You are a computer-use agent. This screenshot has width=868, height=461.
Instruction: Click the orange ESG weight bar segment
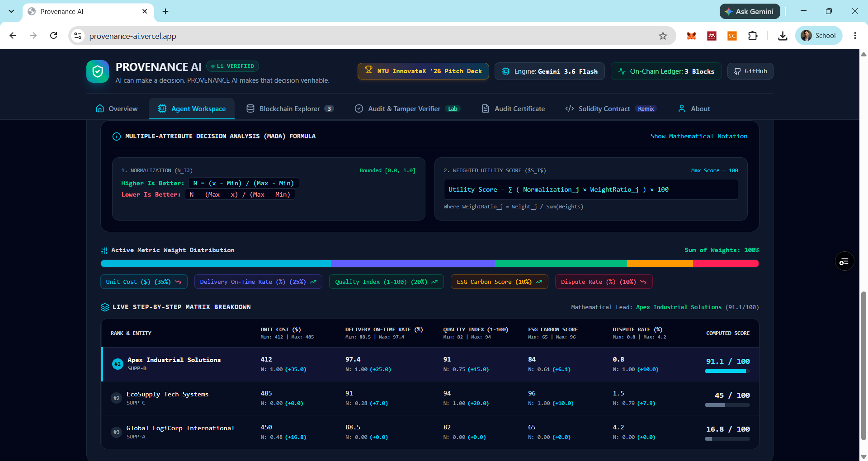(660, 263)
